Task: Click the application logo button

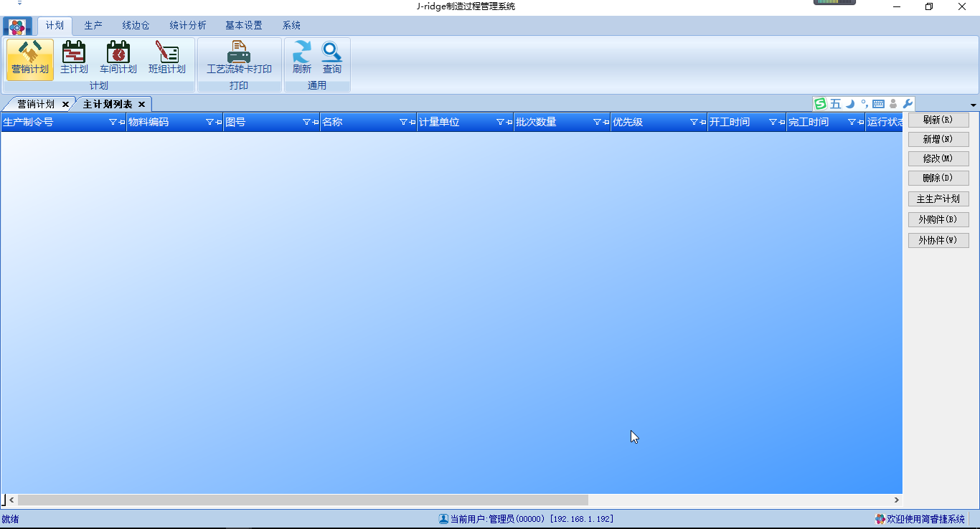Action: (17, 27)
